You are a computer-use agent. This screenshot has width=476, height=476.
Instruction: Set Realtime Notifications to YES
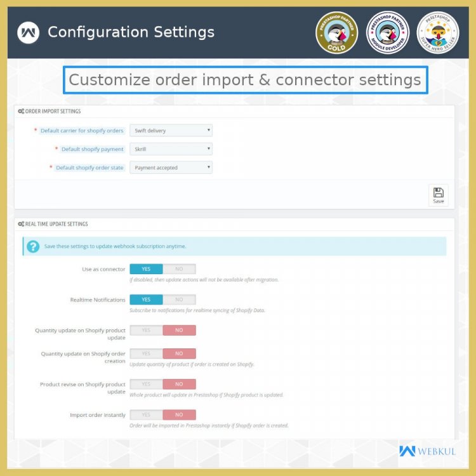(146, 300)
